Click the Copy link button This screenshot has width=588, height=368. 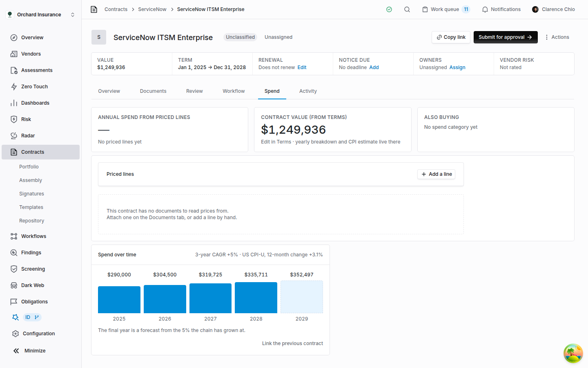[451, 37]
